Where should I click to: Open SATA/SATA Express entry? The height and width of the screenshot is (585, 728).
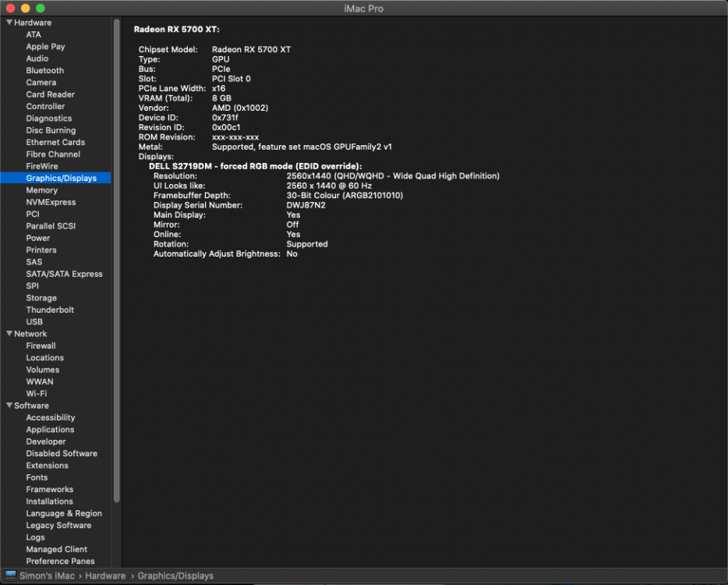[x=64, y=274]
